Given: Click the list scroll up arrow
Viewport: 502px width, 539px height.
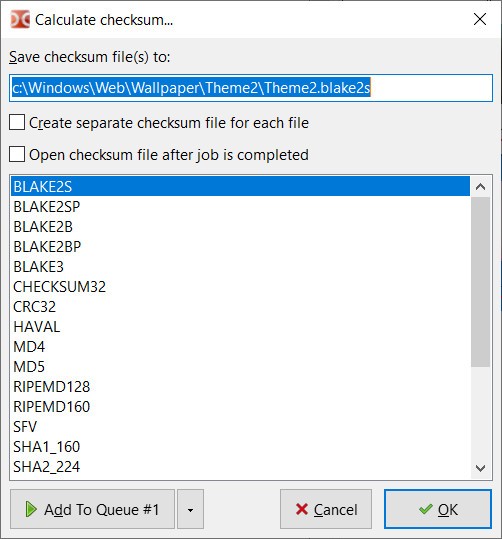Looking at the screenshot, I should click(480, 187).
